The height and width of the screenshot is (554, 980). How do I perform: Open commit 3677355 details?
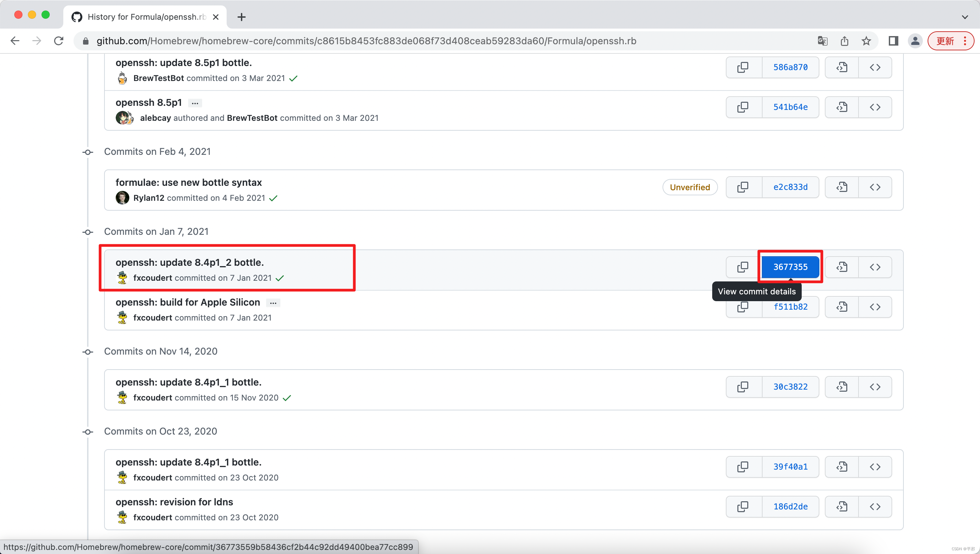click(790, 267)
